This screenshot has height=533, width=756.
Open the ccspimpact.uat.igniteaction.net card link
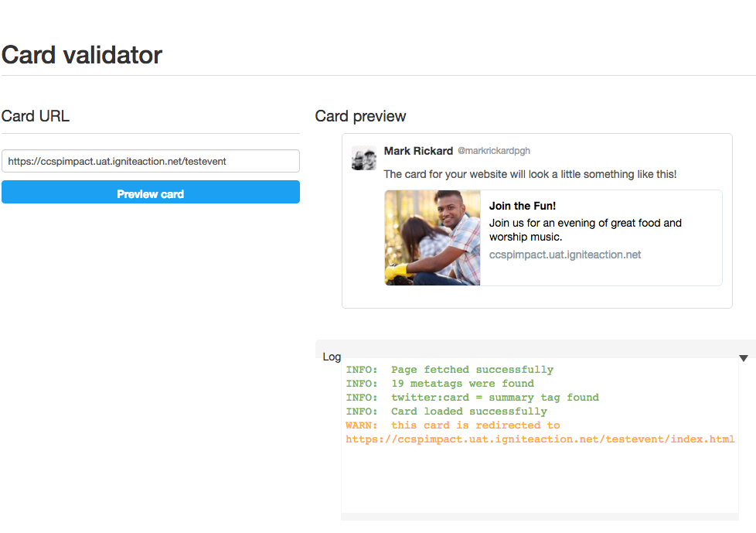564,255
